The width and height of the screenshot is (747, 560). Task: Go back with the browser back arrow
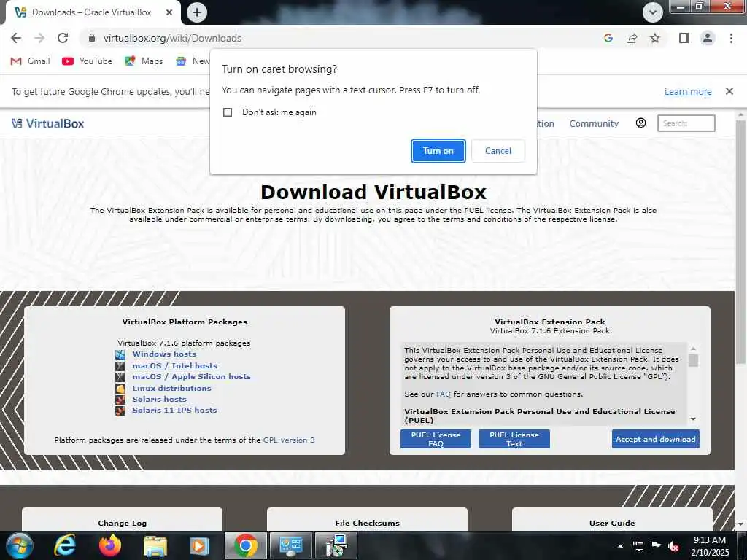coord(16,38)
